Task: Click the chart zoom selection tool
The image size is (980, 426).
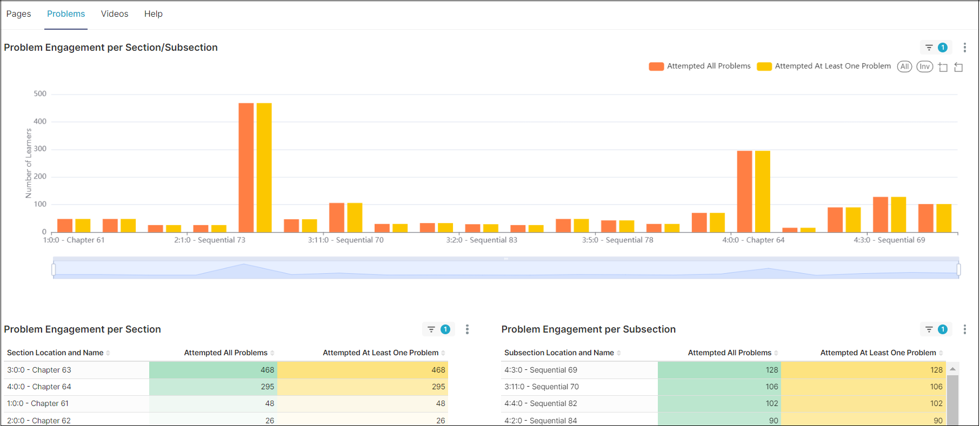Action: coord(943,67)
